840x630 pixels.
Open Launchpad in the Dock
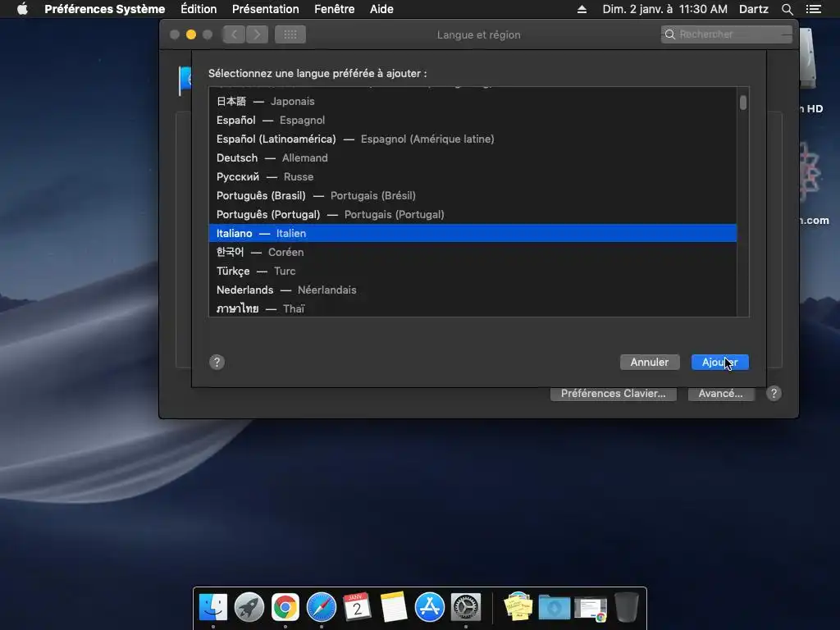(249, 608)
